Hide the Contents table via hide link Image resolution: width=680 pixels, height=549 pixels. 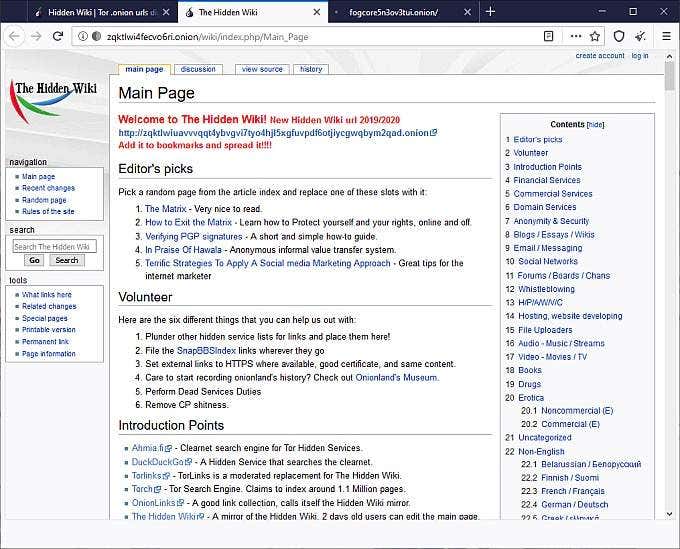(x=595, y=125)
